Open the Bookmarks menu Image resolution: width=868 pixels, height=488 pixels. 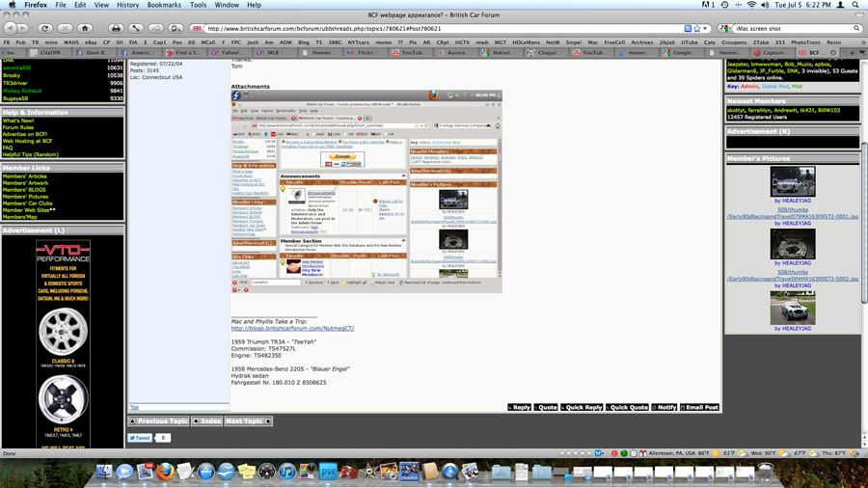click(164, 5)
